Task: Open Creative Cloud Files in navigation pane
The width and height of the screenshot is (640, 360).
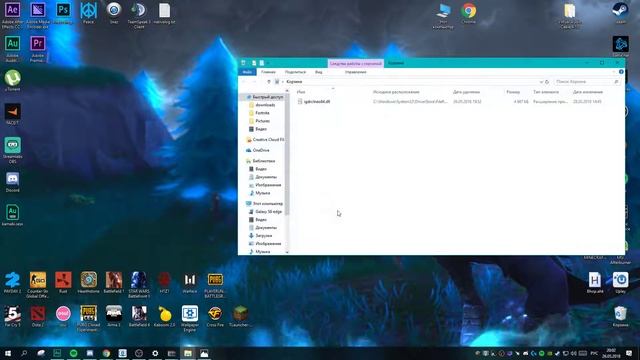Action: (265, 140)
